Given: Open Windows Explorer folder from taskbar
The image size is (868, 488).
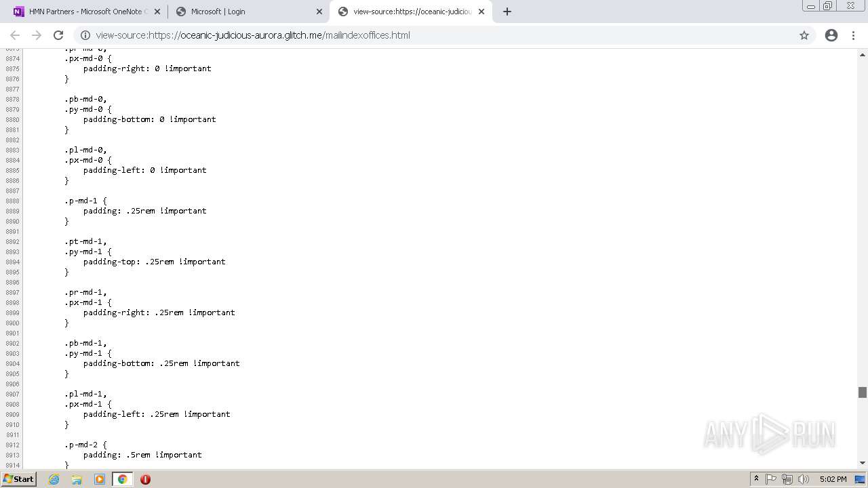Looking at the screenshot, I should point(77,479).
